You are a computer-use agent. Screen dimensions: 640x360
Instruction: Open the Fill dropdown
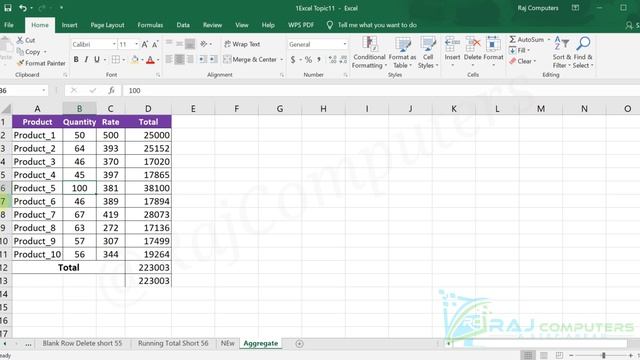pyautogui.click(x=519, y=50)
